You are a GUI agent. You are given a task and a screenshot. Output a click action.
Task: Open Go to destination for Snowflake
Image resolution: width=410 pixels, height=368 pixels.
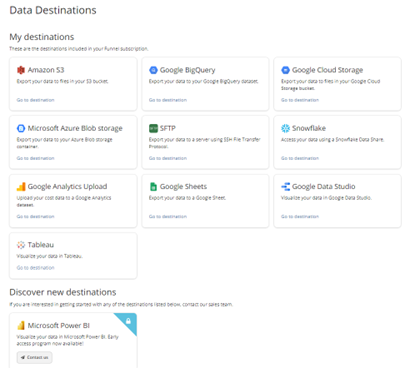pyautogui.click(x=300, y=158)
